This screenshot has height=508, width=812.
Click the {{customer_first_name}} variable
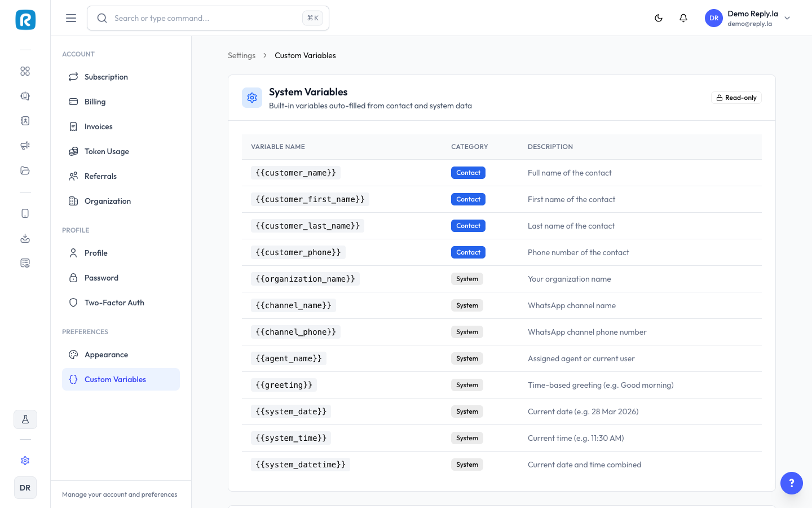pos(310,199)
